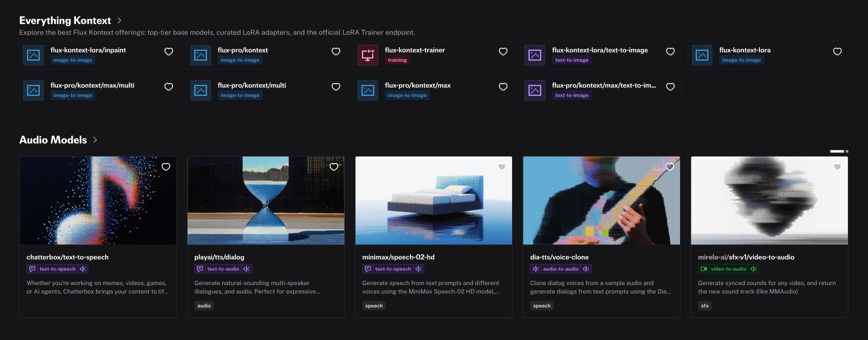
Task: Select the audio tag on playai card
Action: (x=204, y=306)
